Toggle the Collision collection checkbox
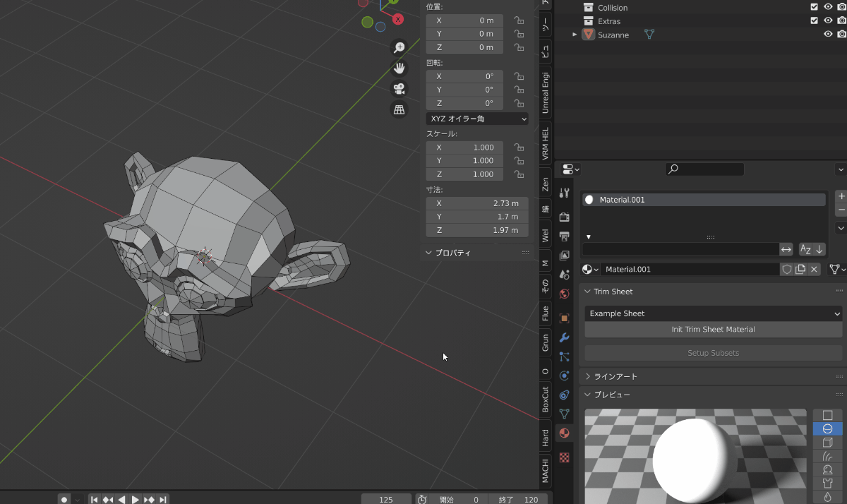Image resolution: width=847 pixels, height=504 pixels. click(x=815, y=7)
